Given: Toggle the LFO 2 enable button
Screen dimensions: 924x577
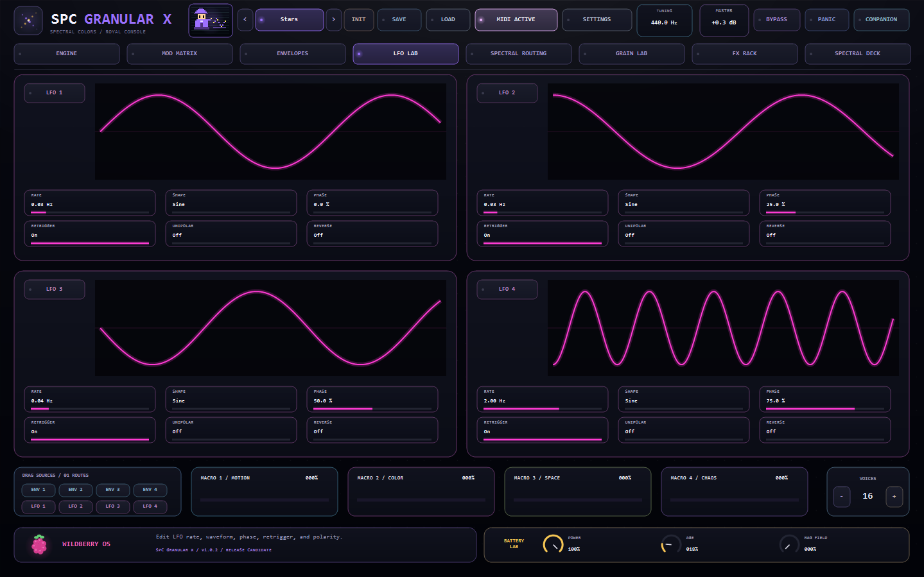Looking at the screenshot, I should click(507, 93).
